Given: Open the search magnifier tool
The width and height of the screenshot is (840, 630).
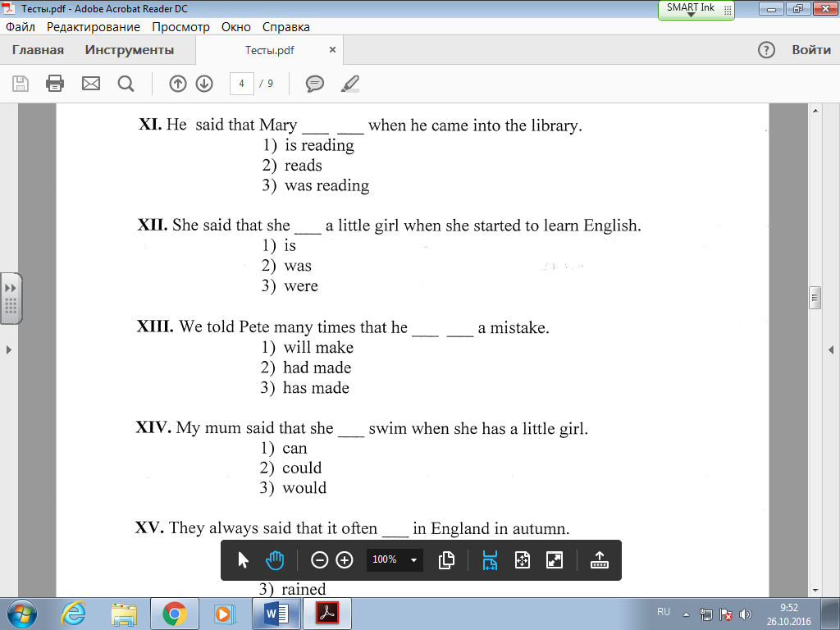Looking at the screenshot, I should point(126,84).
